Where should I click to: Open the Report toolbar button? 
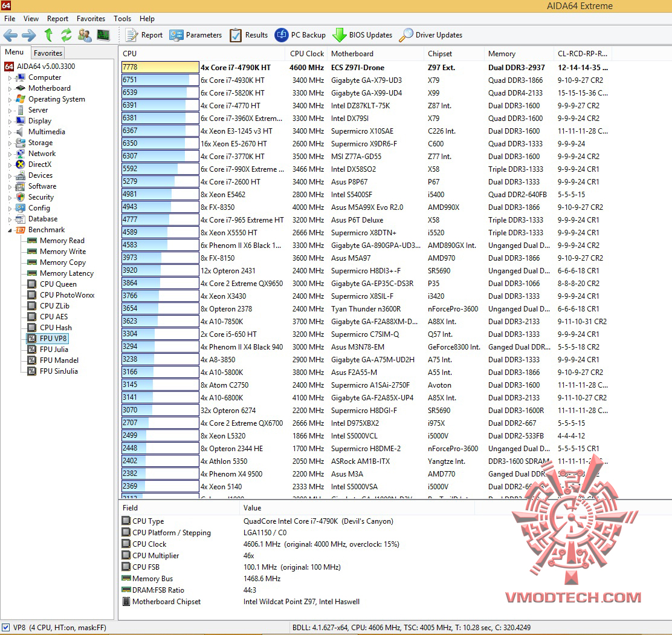(x=144, y=35)
